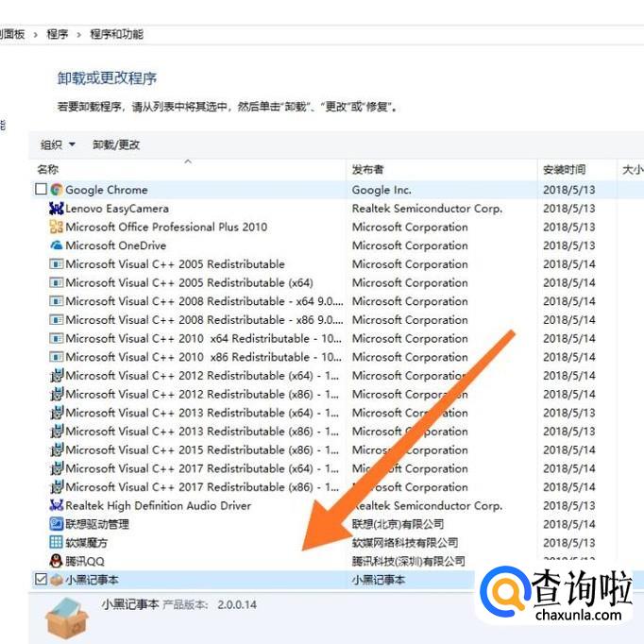Select 小黑记事本 program name in list
Screen dimensions: 644x644
point(92,580)
